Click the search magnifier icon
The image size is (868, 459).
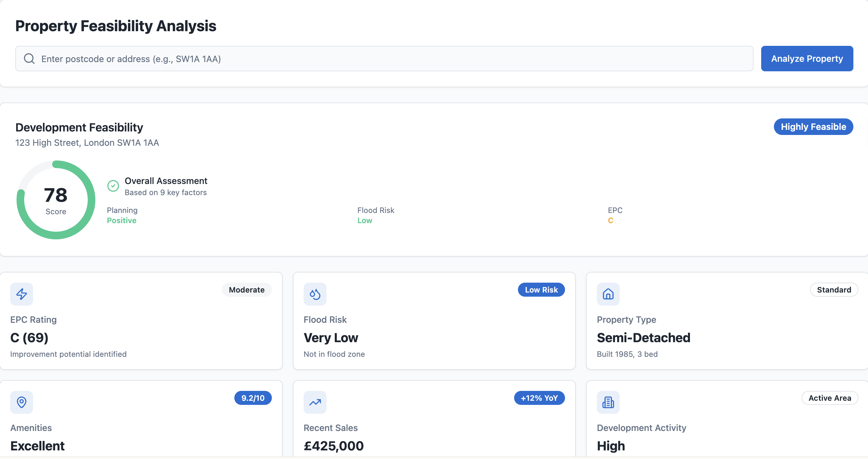[x=29, y=58]
